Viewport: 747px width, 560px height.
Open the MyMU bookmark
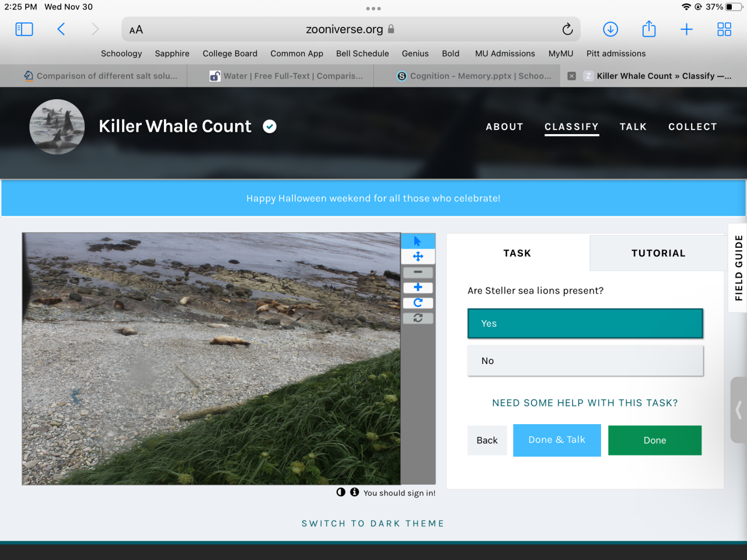[x=561, y=54]
